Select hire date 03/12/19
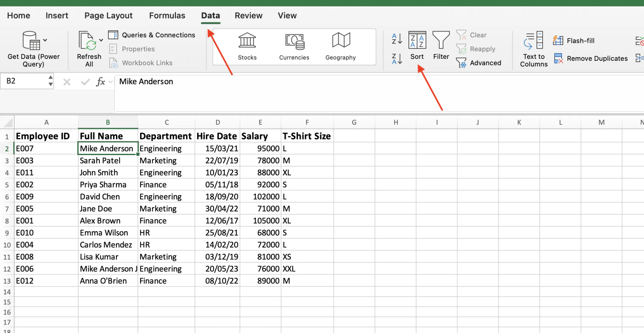The width and height of the screenshot is (644, 333). [x=217, y=257]
